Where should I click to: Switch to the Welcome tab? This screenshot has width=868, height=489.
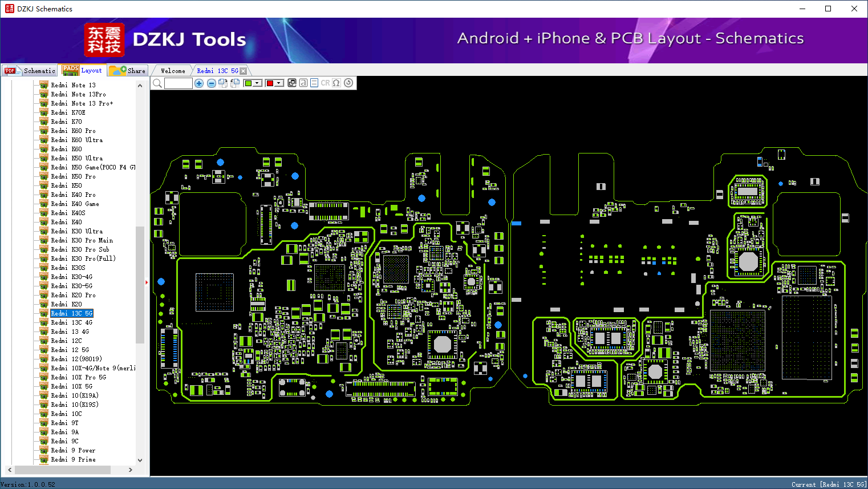coord(173,71)
